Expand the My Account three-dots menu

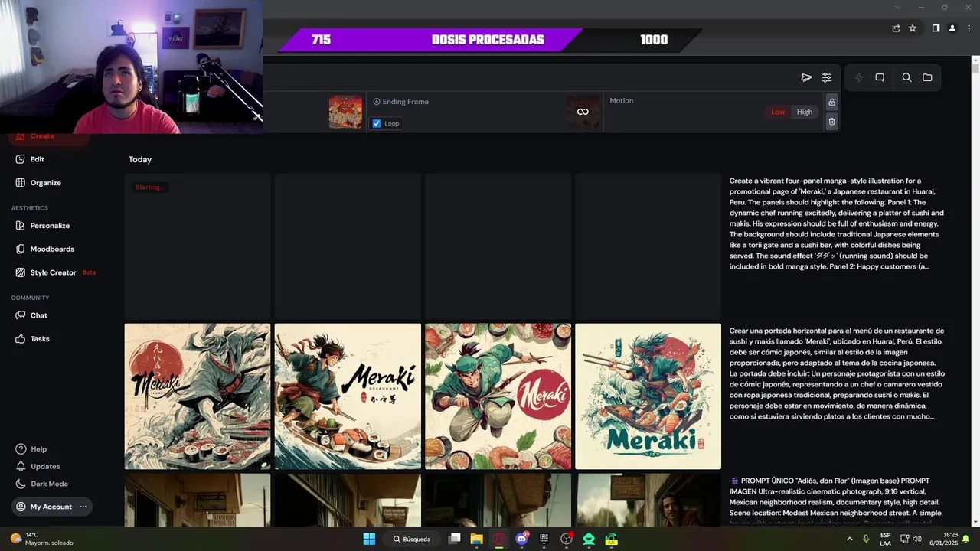[x=83, y=507]
